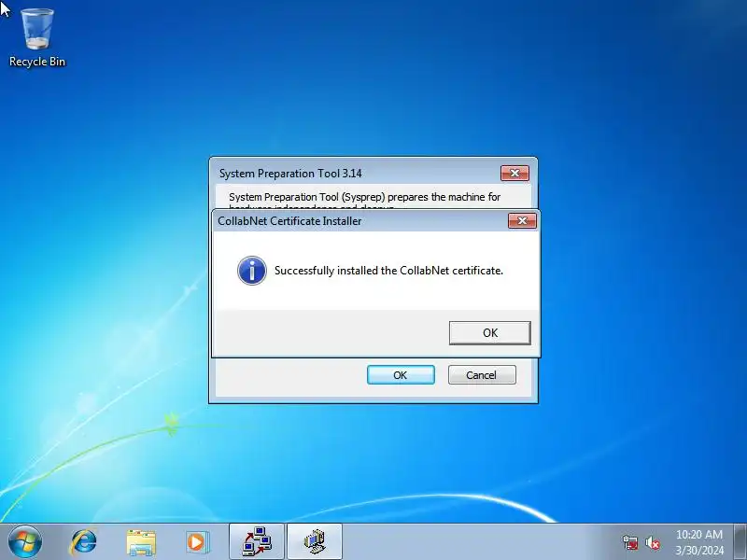Click OK in the System Preparation Tool window
This screenshot has height=560, width=747.
401,375
